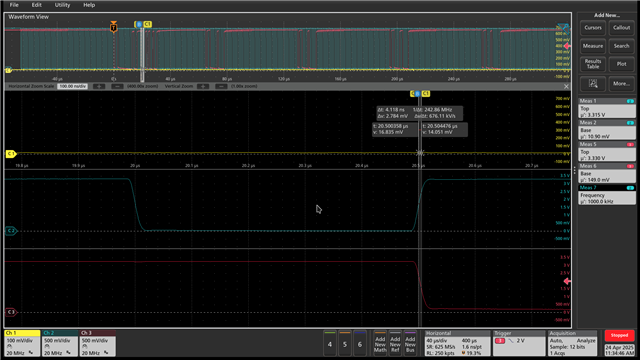Turn on channel 5
Image resolution: width=640 pixels, height=360 pixels.
pos(345,344)
